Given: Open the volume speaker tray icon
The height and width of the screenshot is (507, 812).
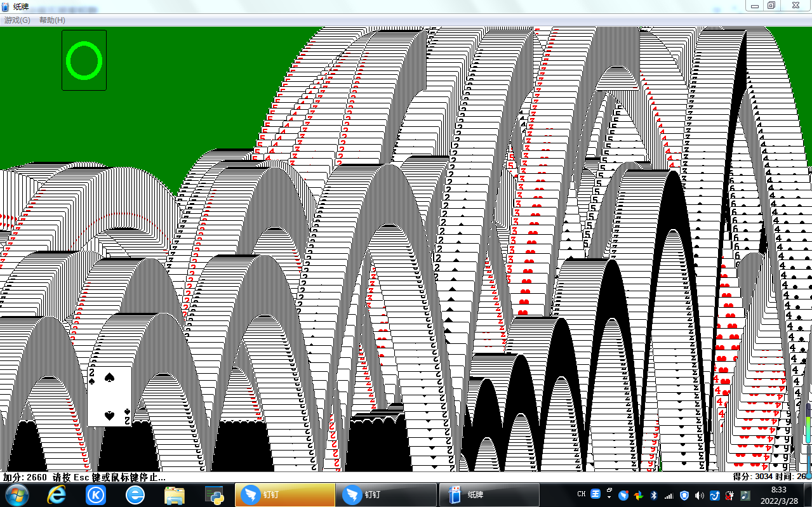Looking at the screenshot, I should (x=699, y=495).
